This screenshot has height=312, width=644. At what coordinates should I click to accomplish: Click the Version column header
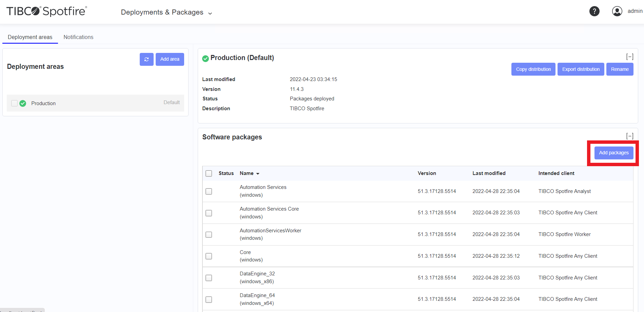tap(427, 173)
